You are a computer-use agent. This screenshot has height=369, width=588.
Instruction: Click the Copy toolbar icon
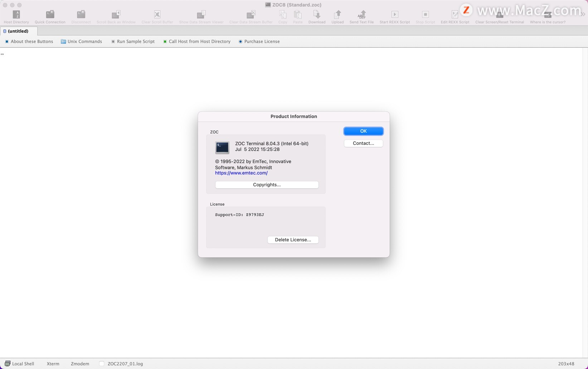(283, 14)
